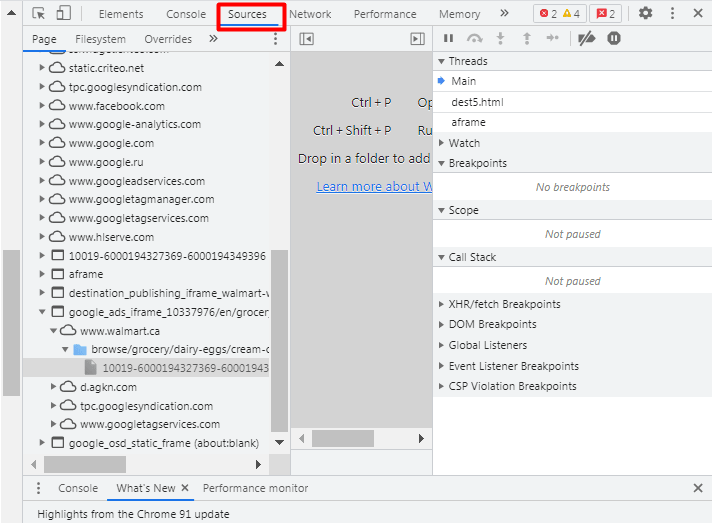Image resolution: width=712 pixels, height=523 pixels.
Task: Open the Network tab
Action: coord(310,14)
